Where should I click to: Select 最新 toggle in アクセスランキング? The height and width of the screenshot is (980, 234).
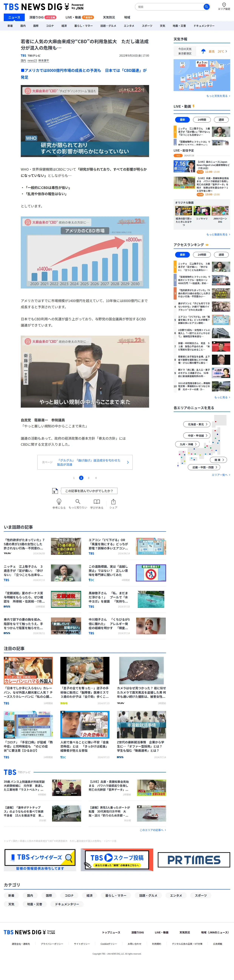click(183, 255)
